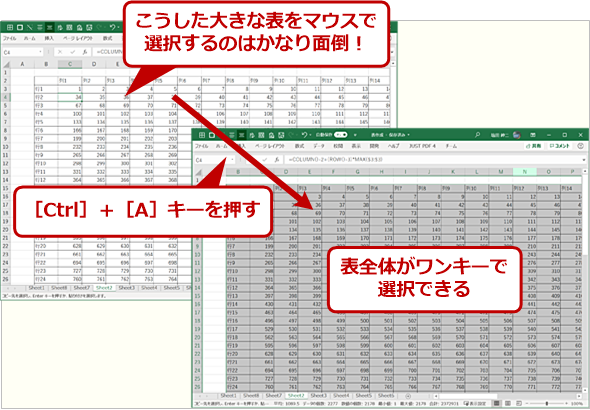The height and width of the screenshot is (410, 590).
Task: Click the Share button in the ribbon
Action: click(534, 146)
